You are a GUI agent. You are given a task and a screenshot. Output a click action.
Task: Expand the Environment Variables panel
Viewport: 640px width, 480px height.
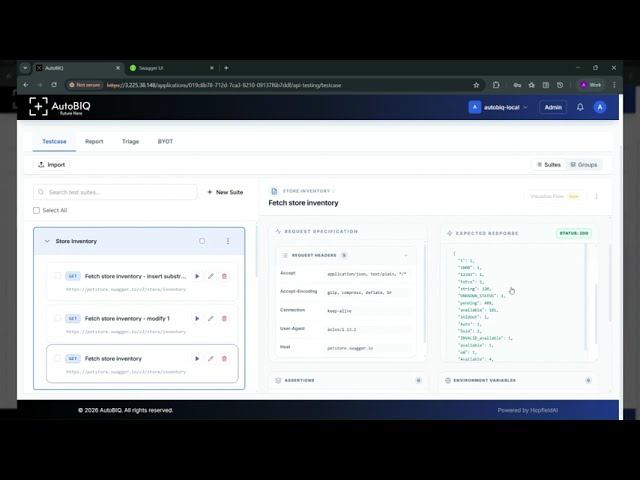coord(518,380)
